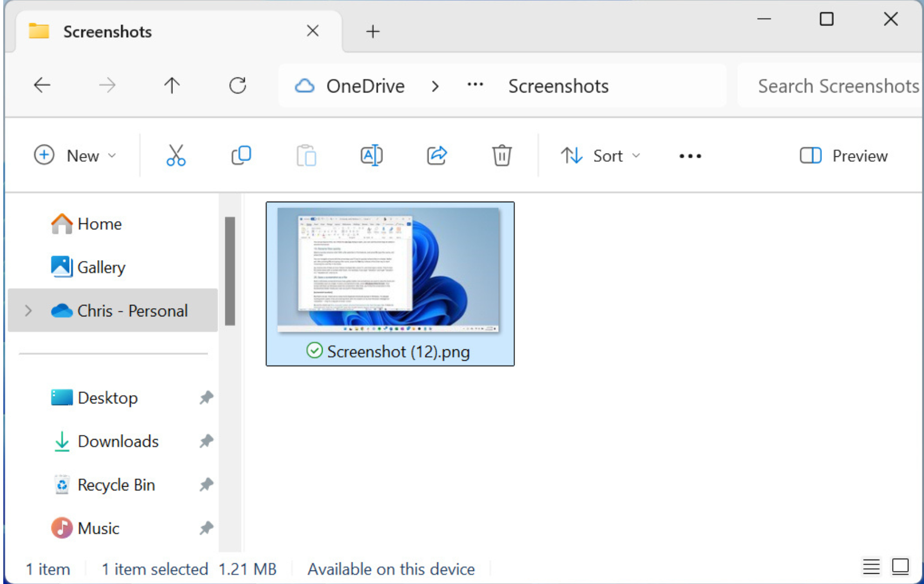Select the Cut tool in the toolbar

[x=176, y=156]
